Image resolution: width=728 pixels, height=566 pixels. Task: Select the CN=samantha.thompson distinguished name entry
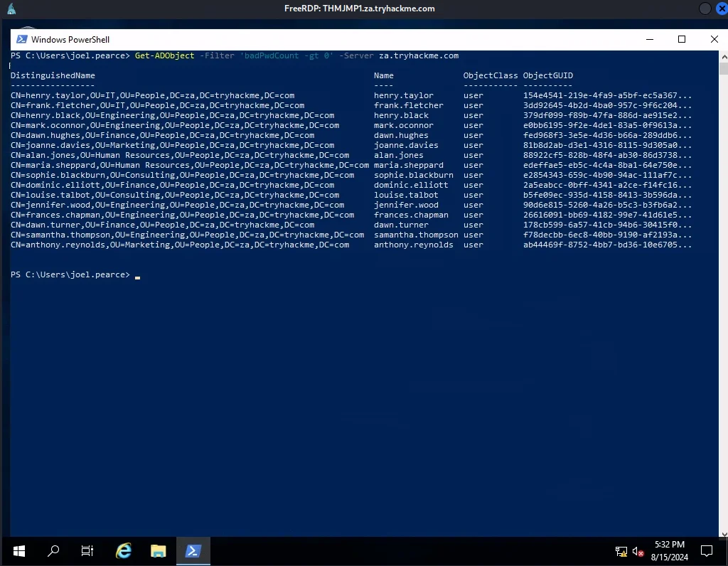point(187,235)
